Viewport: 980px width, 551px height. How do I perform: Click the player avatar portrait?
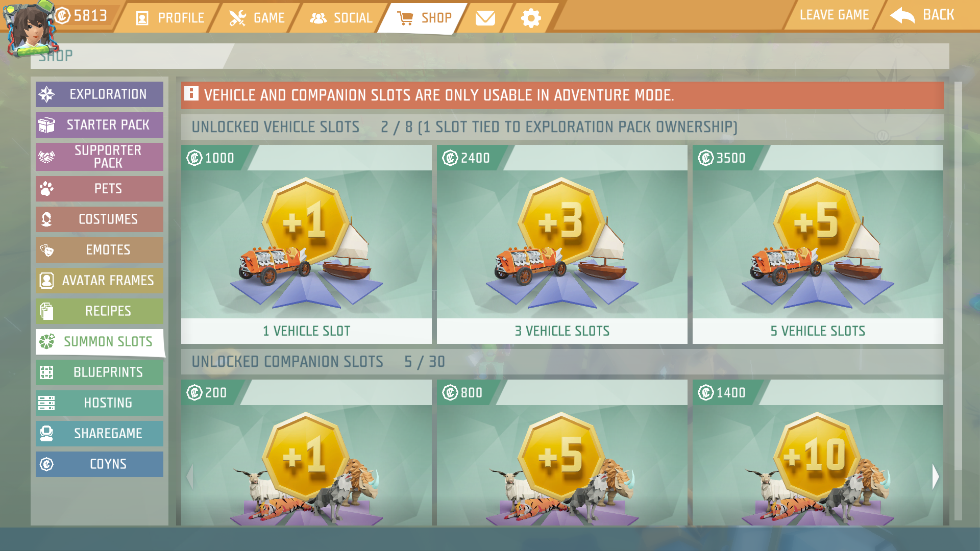(x=30, y=28)
